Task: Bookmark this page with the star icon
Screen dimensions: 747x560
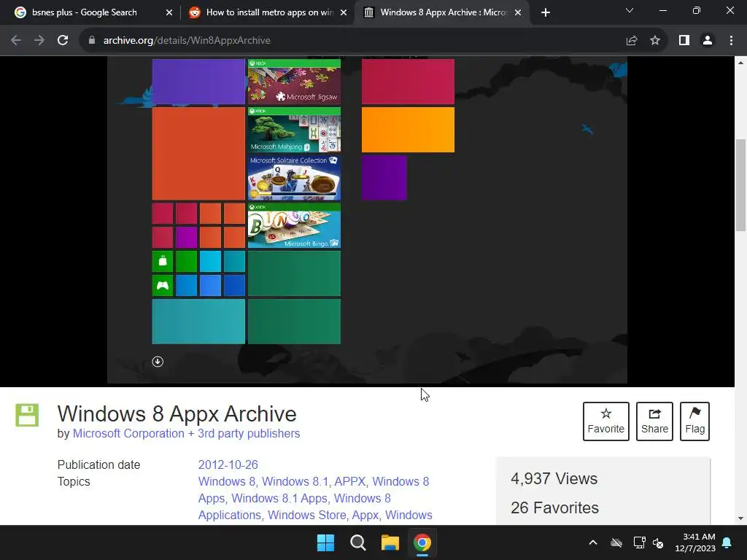Action: (655, 41)
